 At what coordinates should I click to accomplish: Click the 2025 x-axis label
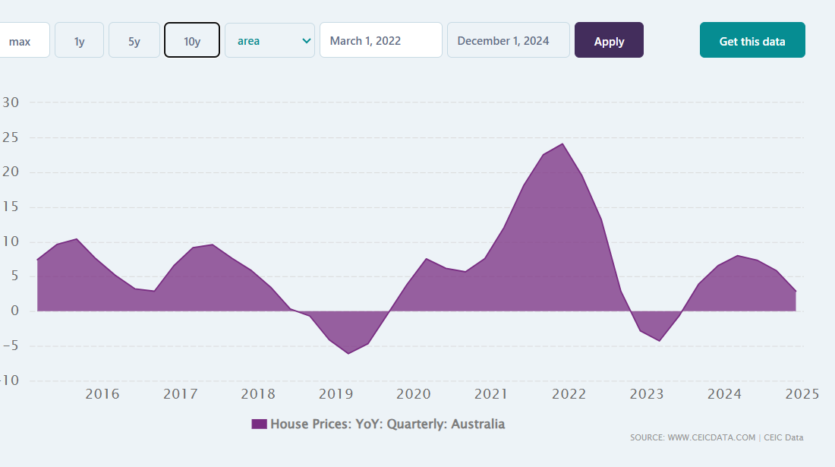[x=803, y=394]
